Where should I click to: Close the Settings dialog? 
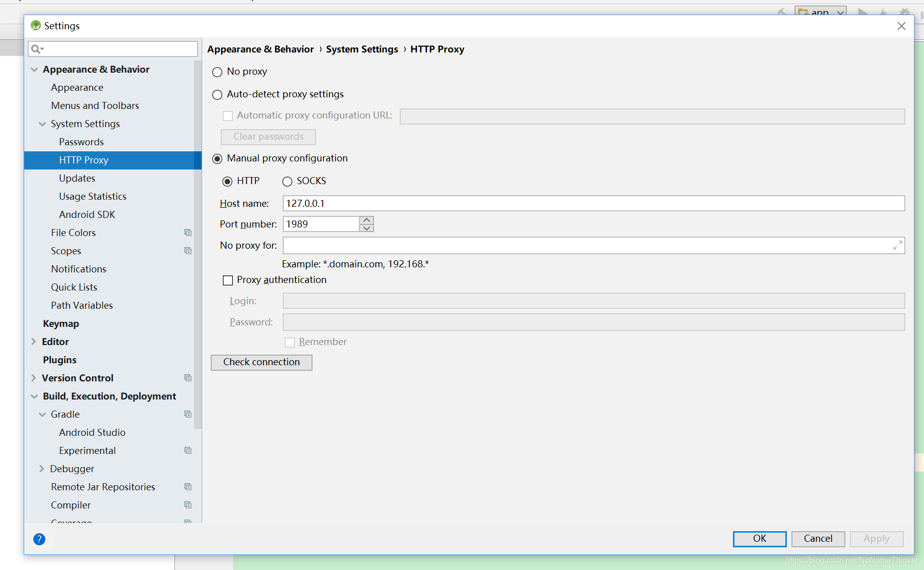point(901,26)
